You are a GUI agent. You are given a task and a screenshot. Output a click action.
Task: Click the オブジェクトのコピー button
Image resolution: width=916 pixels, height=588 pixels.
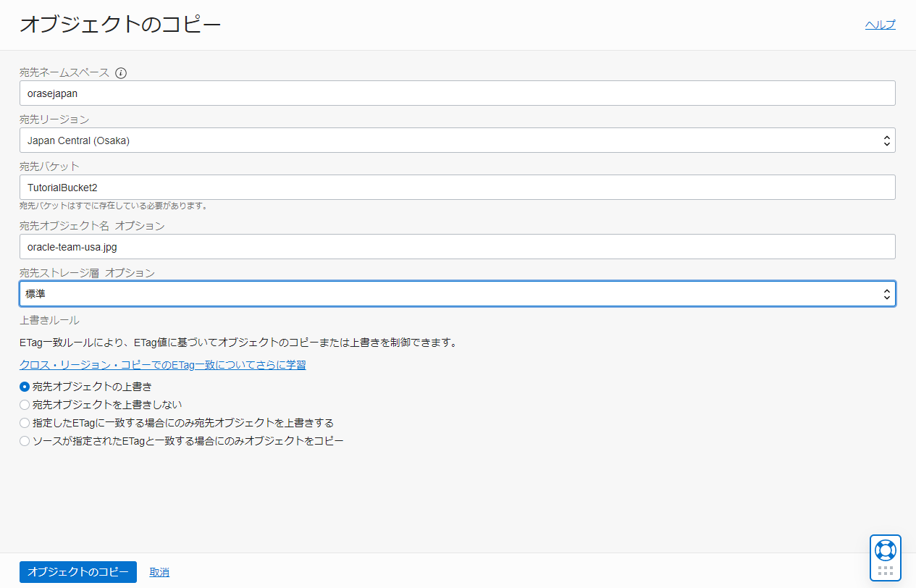[x=77, y=572]
